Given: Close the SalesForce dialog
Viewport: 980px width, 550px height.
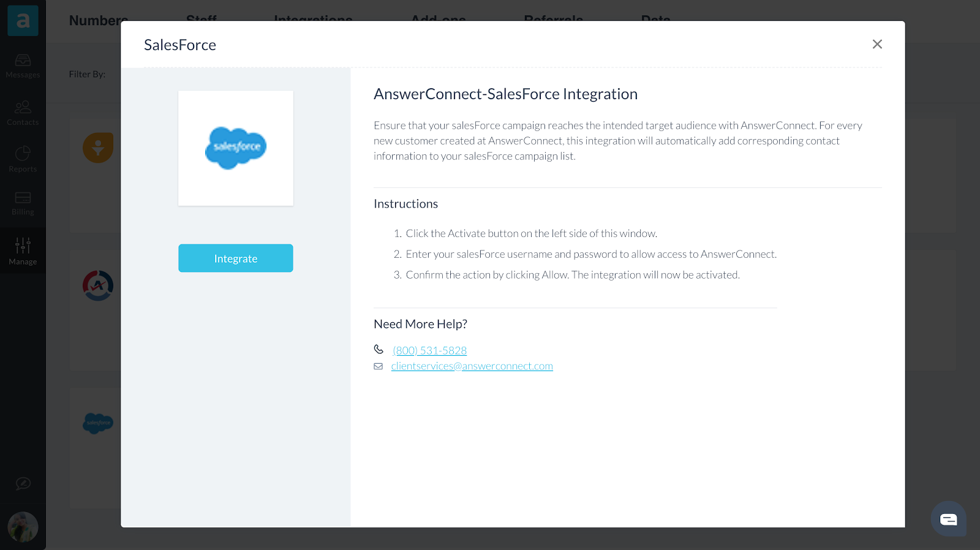Looking at the screenshot, I should [x=877, y=44].
